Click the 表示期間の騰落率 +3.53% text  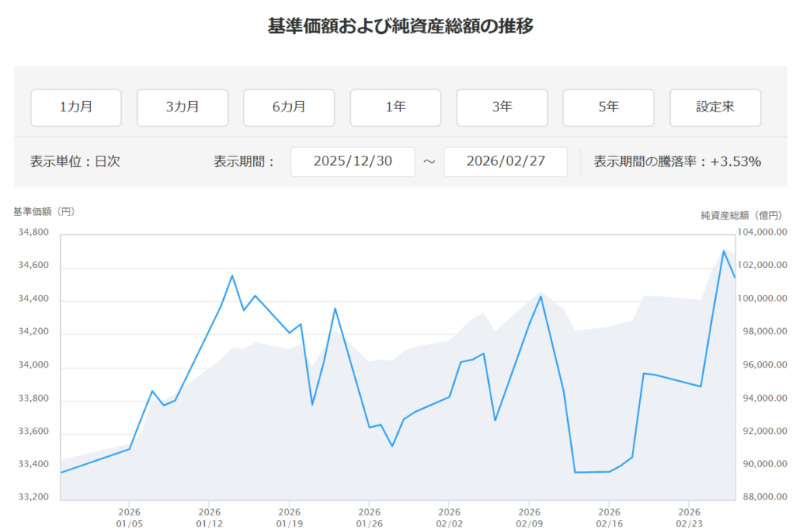coord(677,162)
